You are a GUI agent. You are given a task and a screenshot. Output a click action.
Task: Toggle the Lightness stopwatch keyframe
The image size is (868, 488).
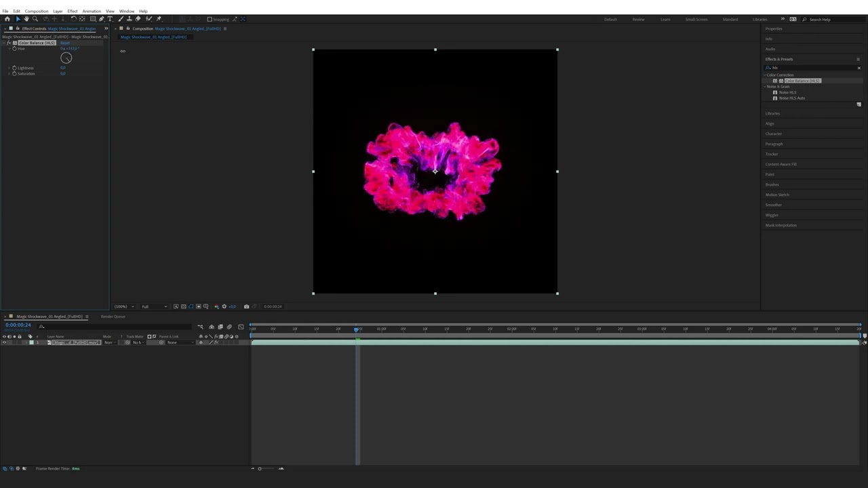point(14,68)
